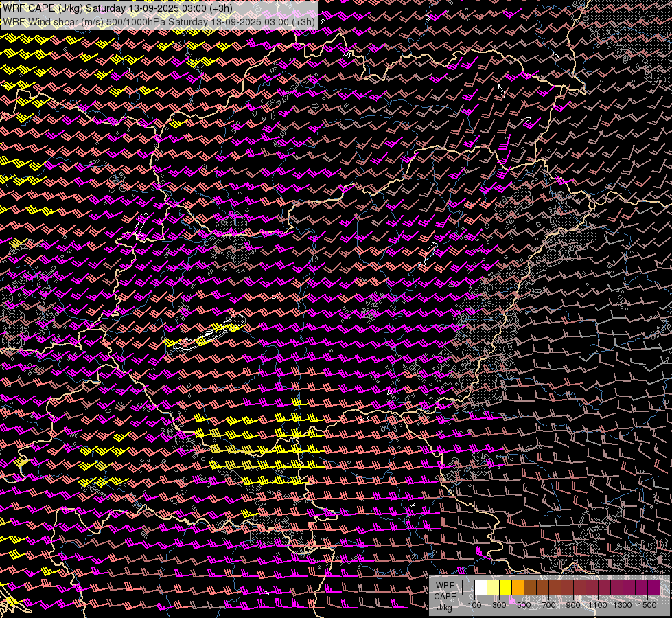The image size is (672, 618).
Task: Click the 1500 value in the legend
Action: (647, 605)
